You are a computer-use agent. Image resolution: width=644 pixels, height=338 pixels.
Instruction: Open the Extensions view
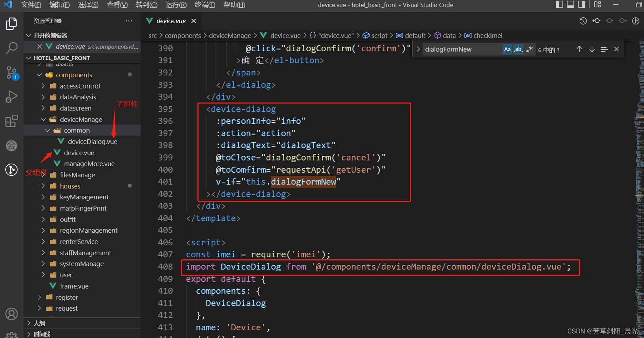pos(11,121)
